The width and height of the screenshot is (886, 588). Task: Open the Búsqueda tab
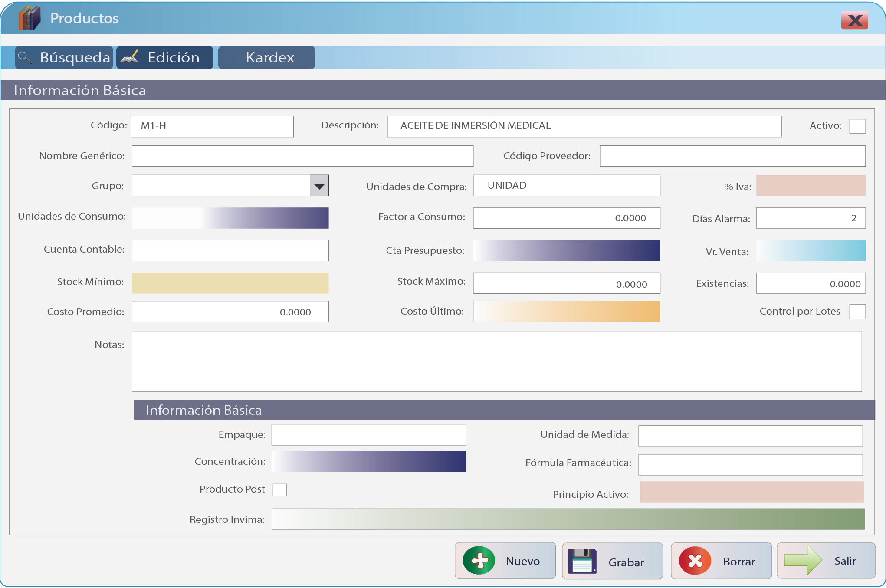[64, 57]
